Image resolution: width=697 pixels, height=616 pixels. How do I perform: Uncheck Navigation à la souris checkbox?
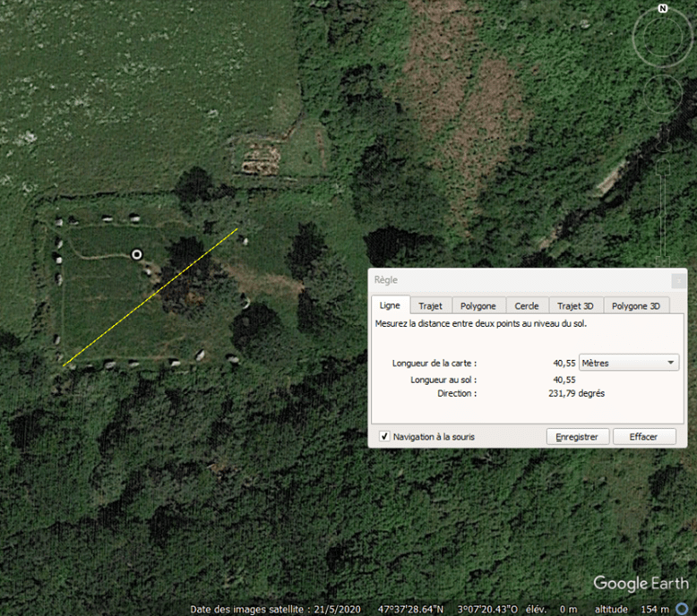coord(385,437)
